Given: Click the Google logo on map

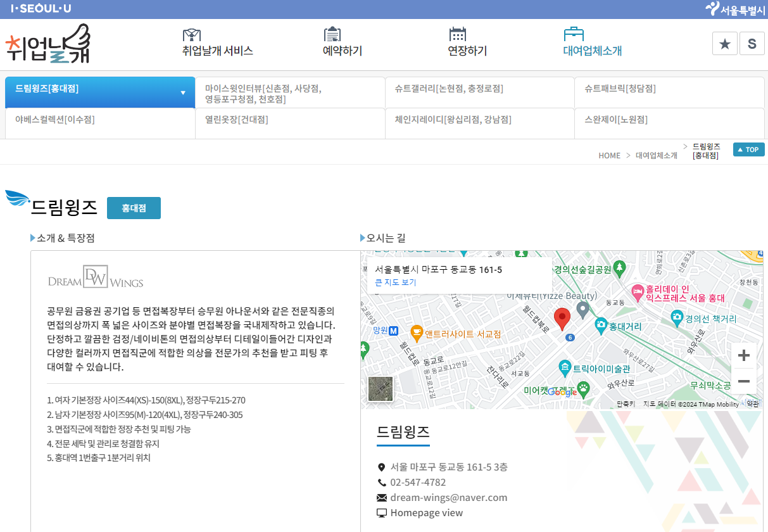Looking at the screenshot, I should coord(562,392).
